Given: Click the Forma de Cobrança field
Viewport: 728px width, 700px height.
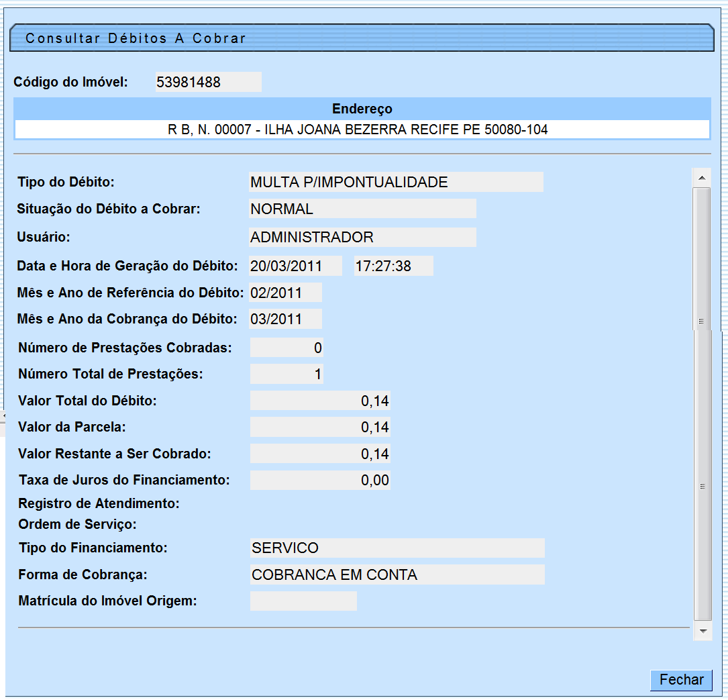Looking at the screenshot, I should 397,574.
